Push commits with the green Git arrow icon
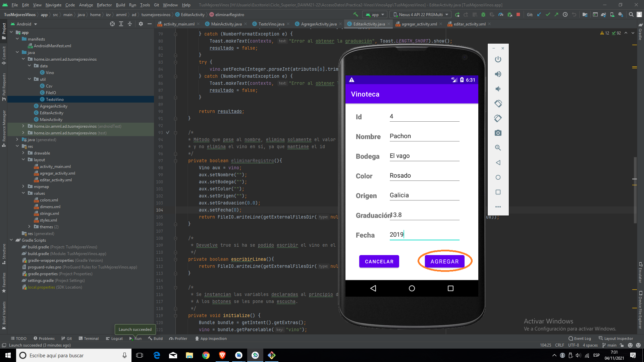The image size is (644, 362). (556, 14)
